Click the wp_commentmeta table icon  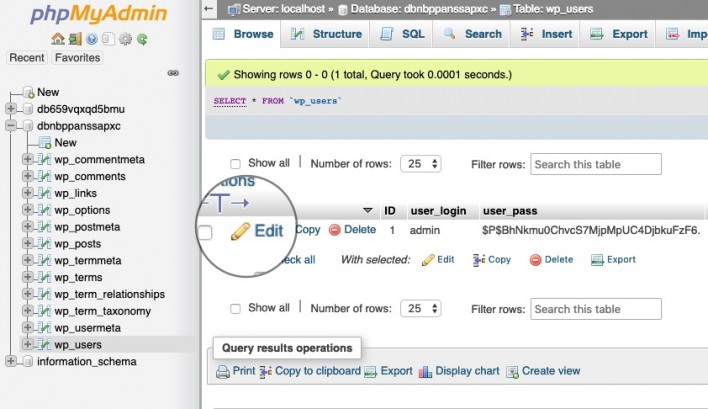(x=44, y=159)
